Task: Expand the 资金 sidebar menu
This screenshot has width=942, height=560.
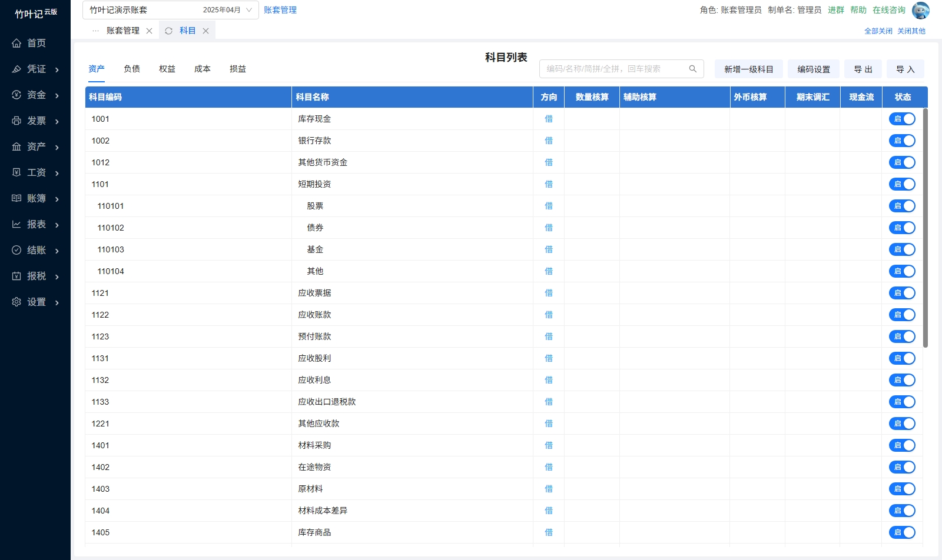Action: (36, 95)
